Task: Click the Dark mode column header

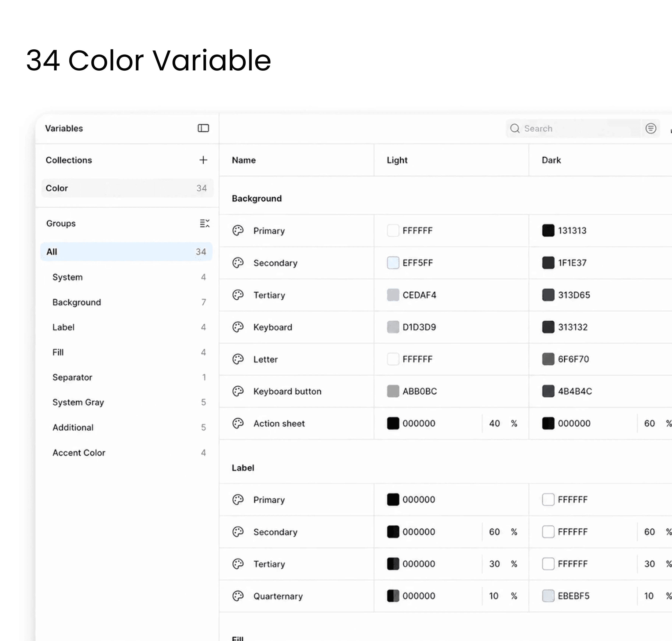Action: pyautogui.click(x=551, y=160)
